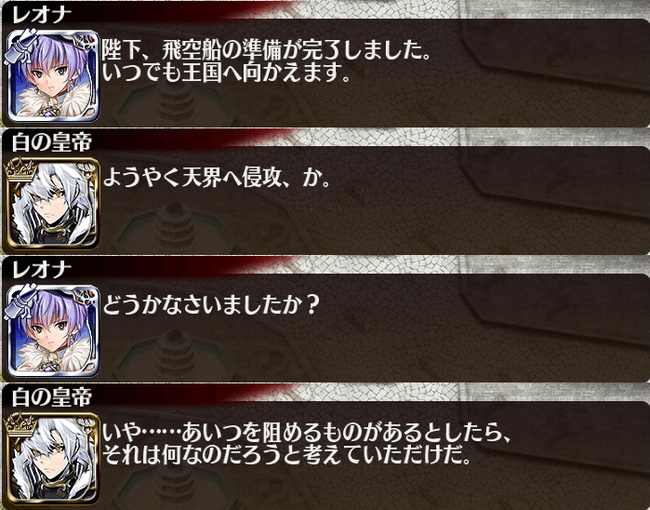The height and width of the screenshot is (510, 650).
Task: Click the White Emperor portrait in the second dialogue
Action: (x=53, y=203)
